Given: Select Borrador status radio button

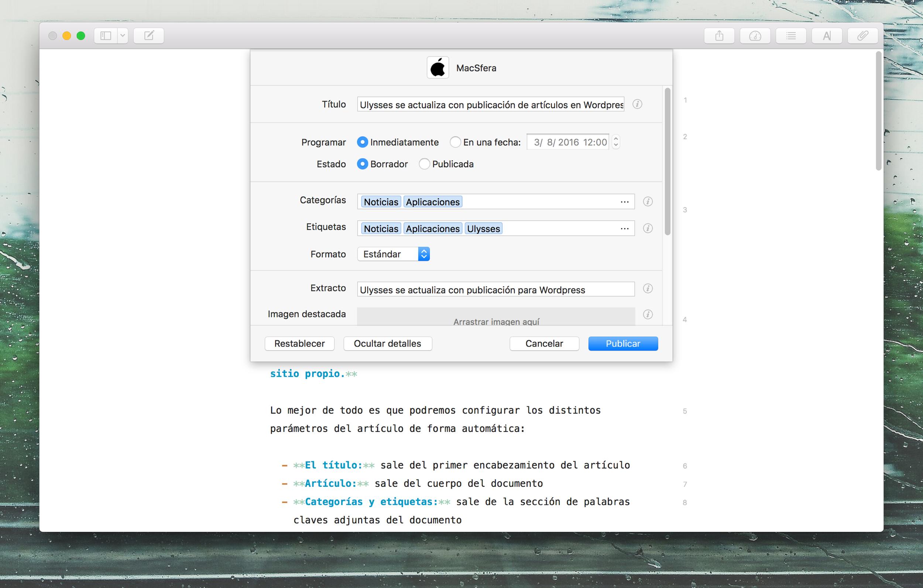Looking at the screenshot, I should point(362,164).
